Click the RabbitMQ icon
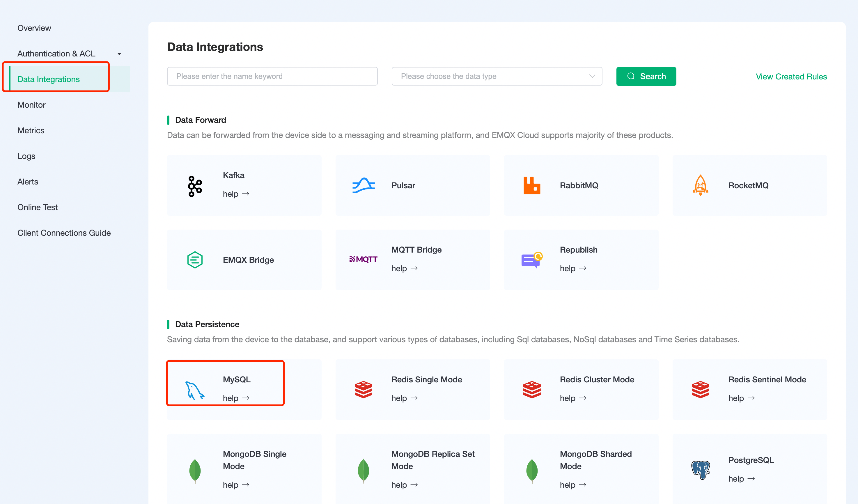This screenshot has height=504, width=858. (532, 185)
